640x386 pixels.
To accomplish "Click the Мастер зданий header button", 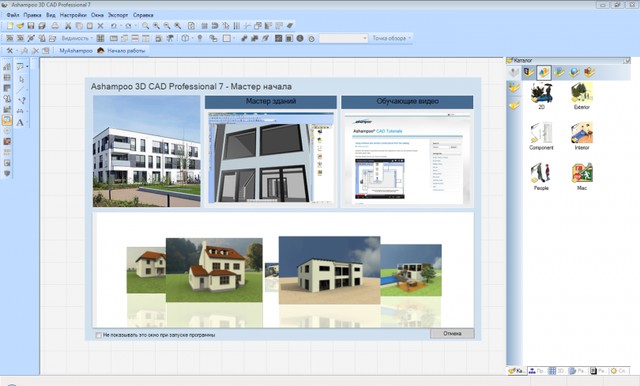I will pos(271,102).
